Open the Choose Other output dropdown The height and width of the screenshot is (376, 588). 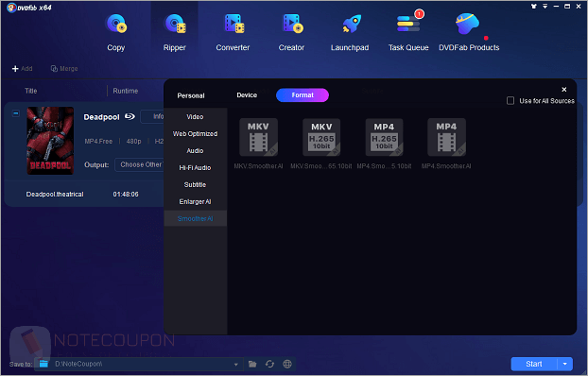click(140, 165)
